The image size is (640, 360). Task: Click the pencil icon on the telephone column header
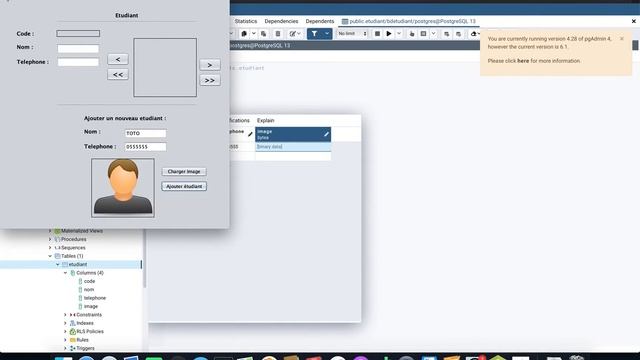pyautogui.click(x=250, y=134)
